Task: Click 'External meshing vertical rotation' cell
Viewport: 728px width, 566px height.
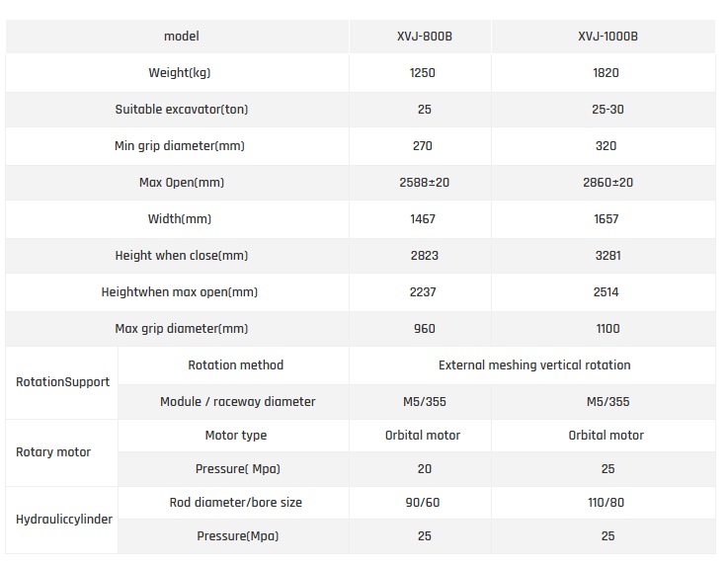Action: (533, 365)
